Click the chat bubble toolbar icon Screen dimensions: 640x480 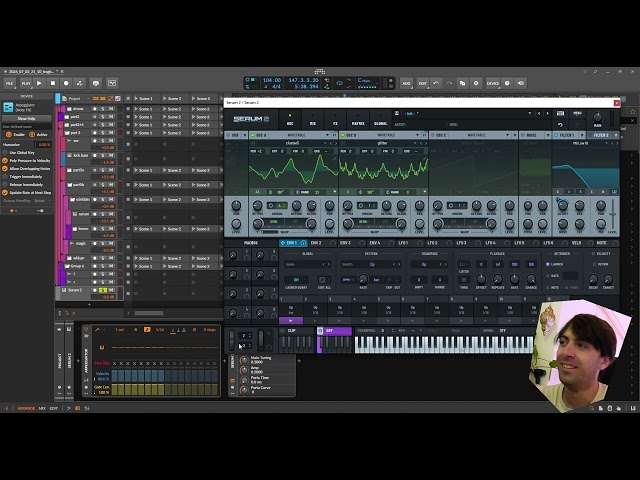[x=96, y=83]
